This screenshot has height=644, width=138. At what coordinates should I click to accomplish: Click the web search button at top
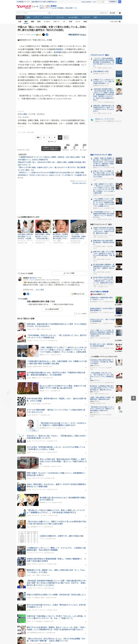pyautogui.click(x=120, y=2)
